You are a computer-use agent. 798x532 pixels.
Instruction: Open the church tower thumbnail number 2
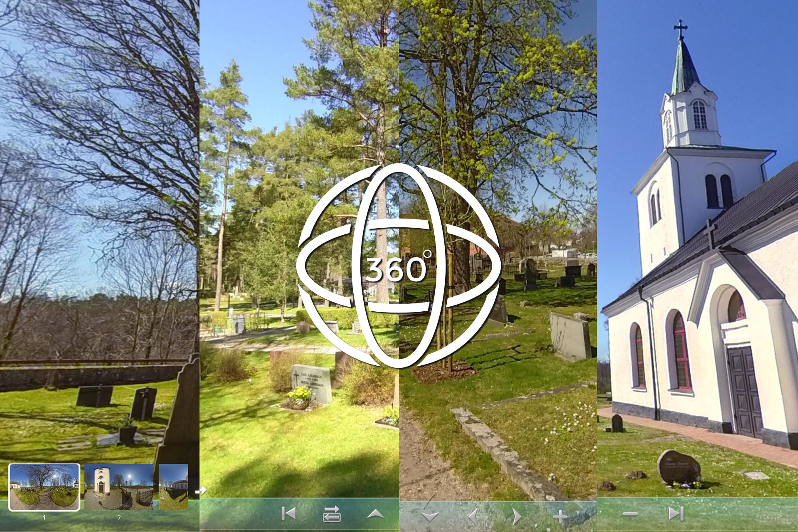point(118,487)
